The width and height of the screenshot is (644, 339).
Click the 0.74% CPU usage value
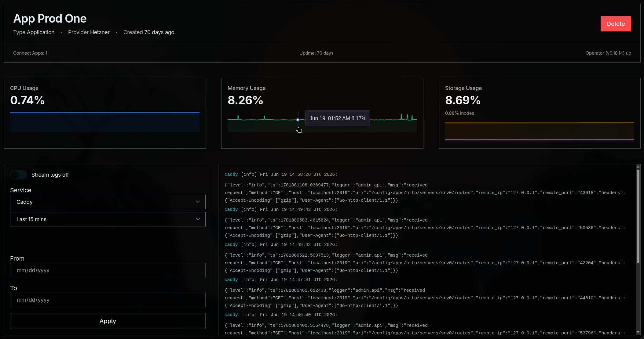(27, 100)
